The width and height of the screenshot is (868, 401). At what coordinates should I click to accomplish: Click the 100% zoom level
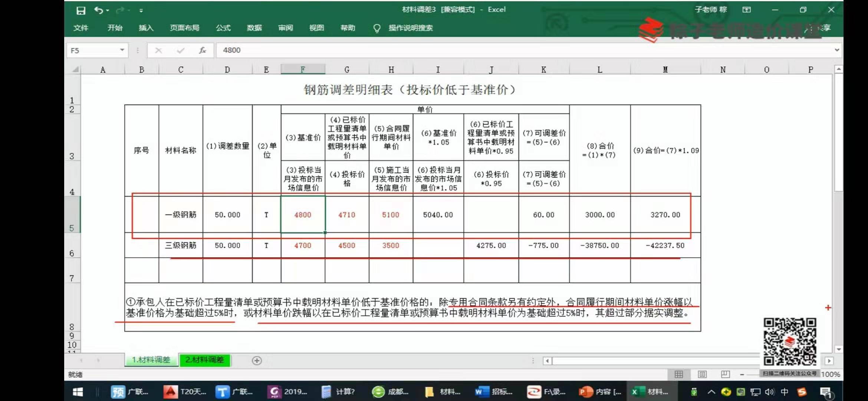coord(831,374)
